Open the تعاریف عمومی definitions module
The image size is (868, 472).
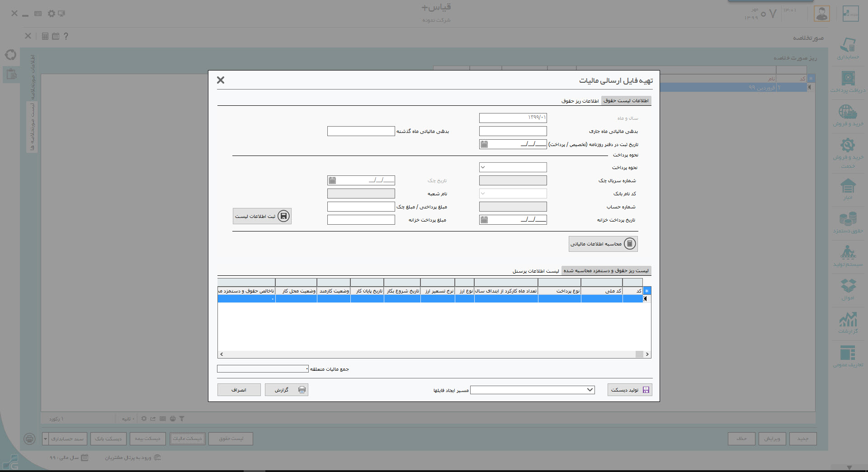click(848, 356)
